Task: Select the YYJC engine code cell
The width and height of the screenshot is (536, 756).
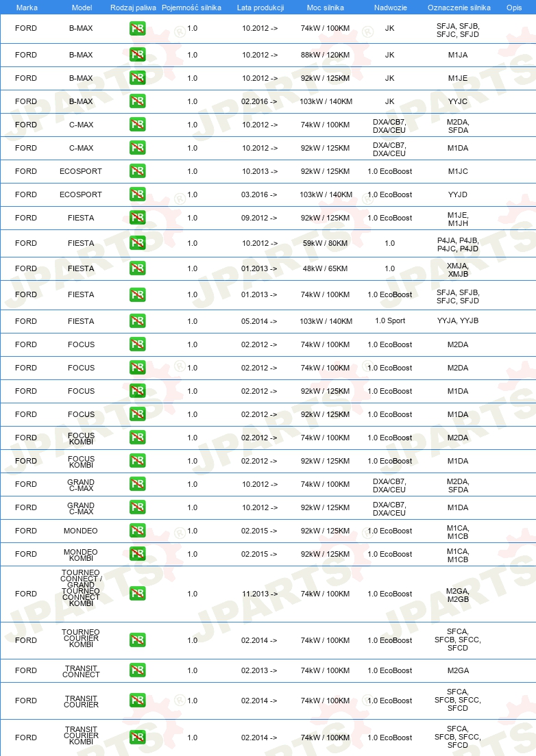Action: [x=458, y=101]
